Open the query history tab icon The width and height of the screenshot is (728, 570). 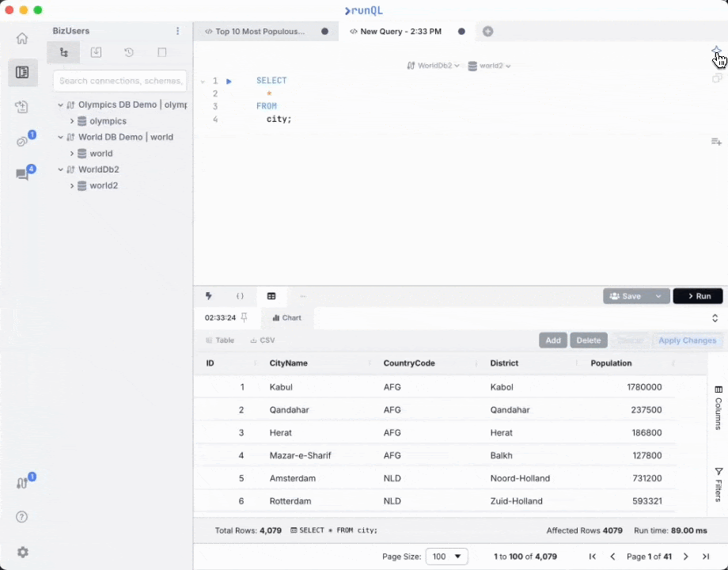tap(129, 53)
